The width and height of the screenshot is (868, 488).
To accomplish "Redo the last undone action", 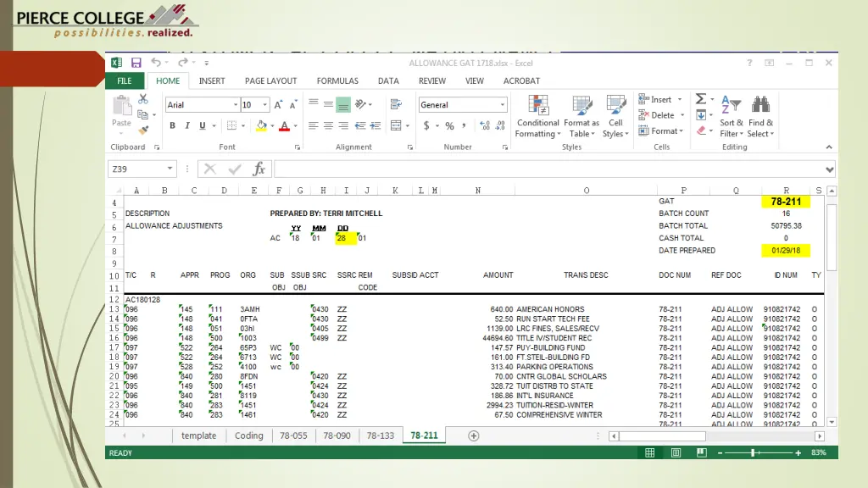I will pyautogui.click(x=183, y=63).
